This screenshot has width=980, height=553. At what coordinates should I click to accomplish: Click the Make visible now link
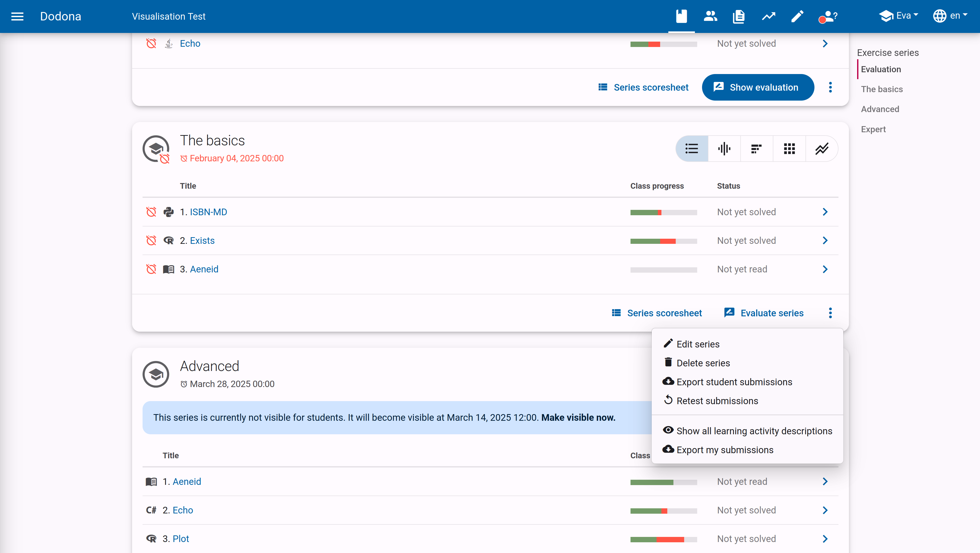(578, 417)
